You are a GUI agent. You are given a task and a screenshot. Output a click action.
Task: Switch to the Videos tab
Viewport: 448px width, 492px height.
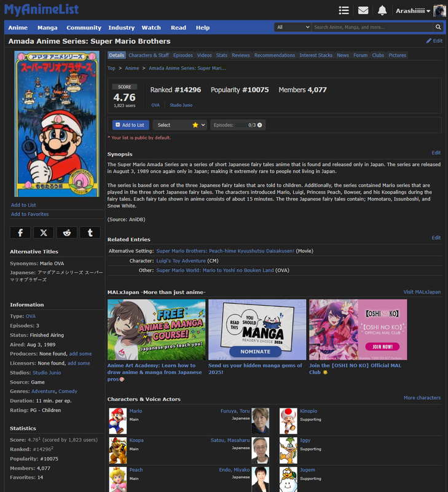coord(205,55)
